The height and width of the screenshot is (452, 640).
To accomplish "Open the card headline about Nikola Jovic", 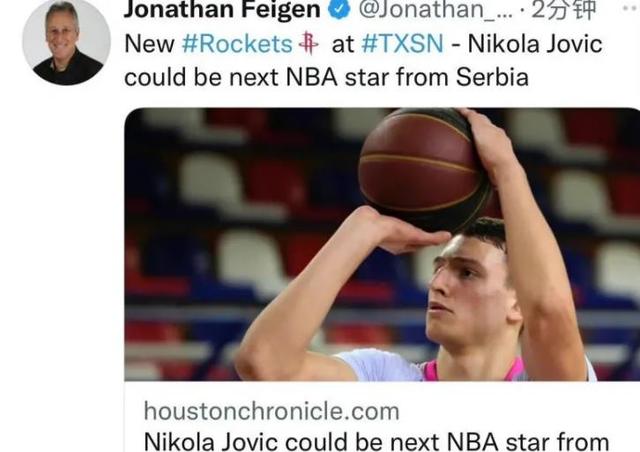I will [376, 441].
